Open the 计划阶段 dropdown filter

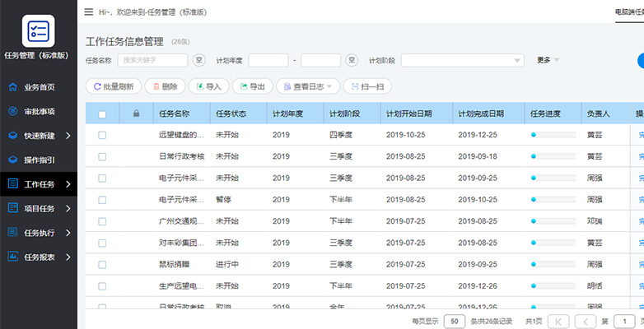tap(462, 60)
